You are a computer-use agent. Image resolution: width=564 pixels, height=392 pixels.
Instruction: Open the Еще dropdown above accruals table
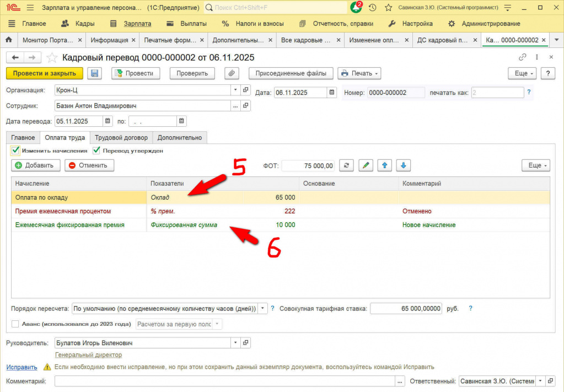pos(536,165)
